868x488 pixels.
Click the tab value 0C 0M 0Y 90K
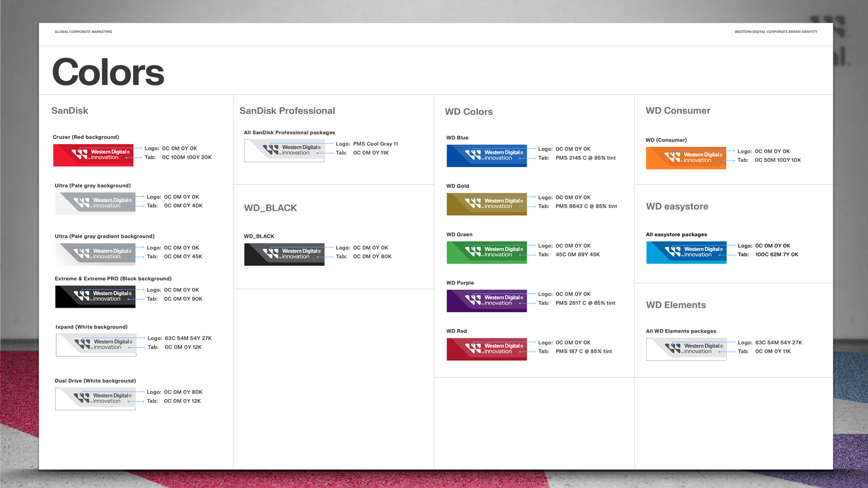point(183,299)
